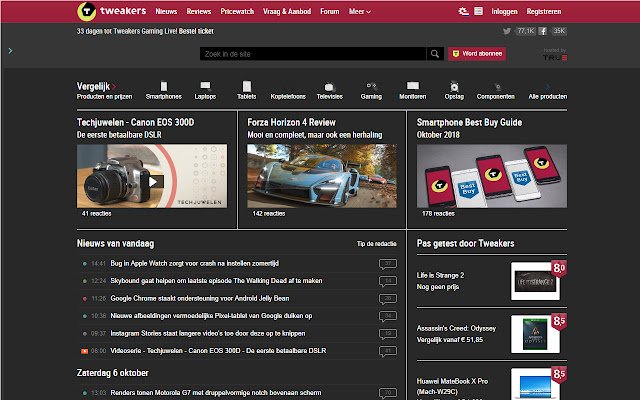Open '41 reacties' under Canon article

click(x=96, y=213)
